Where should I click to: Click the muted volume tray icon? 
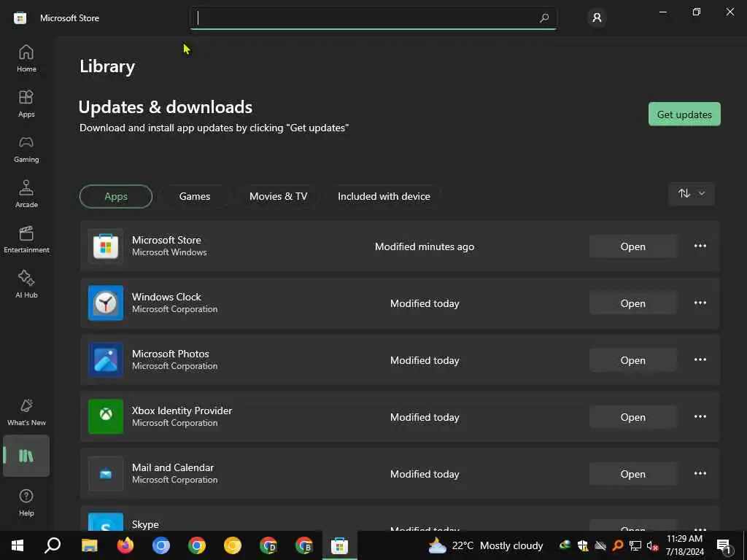click(652, 545)
